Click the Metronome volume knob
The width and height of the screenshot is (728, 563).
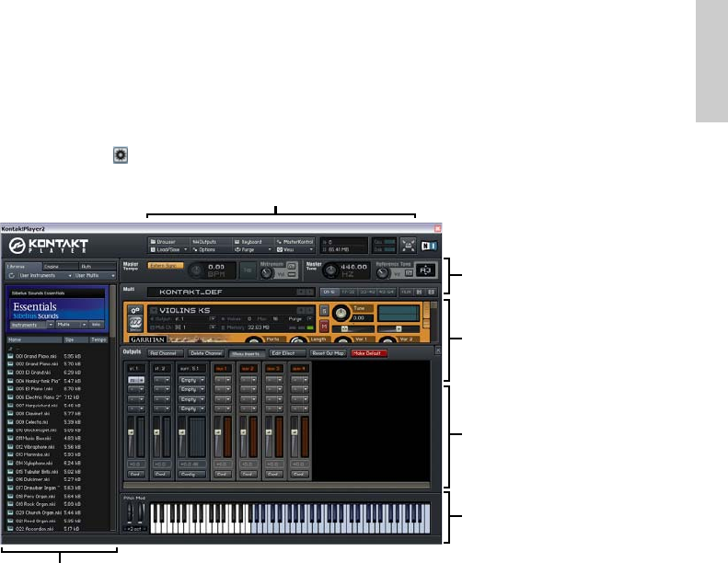tap(267, 273)
